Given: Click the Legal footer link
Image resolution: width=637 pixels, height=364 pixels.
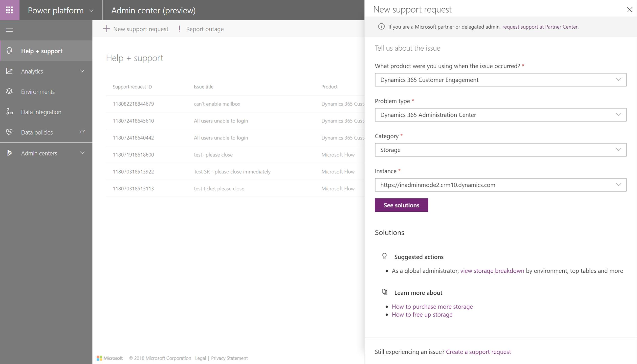Looking at the screenshot, I should tap(200, 358).
